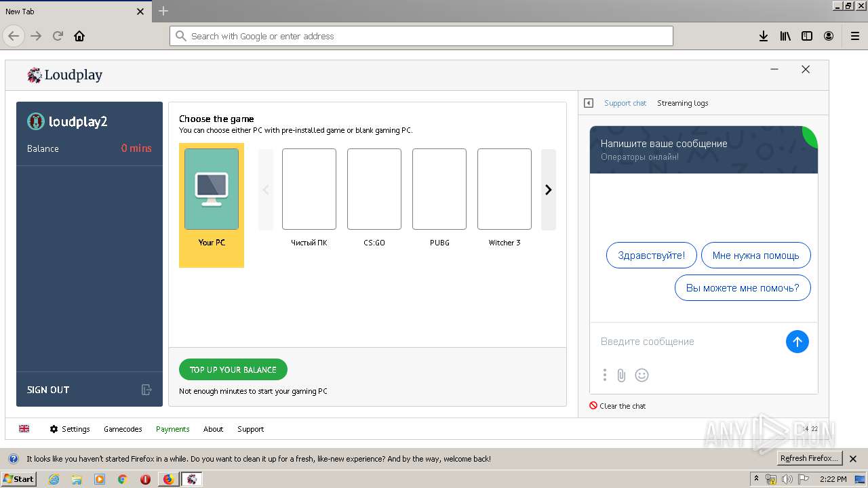Reload the page with the refresh icon
The width and height of the screenshot is (868, 488).
pyautogui.click(x=58, y=36)
